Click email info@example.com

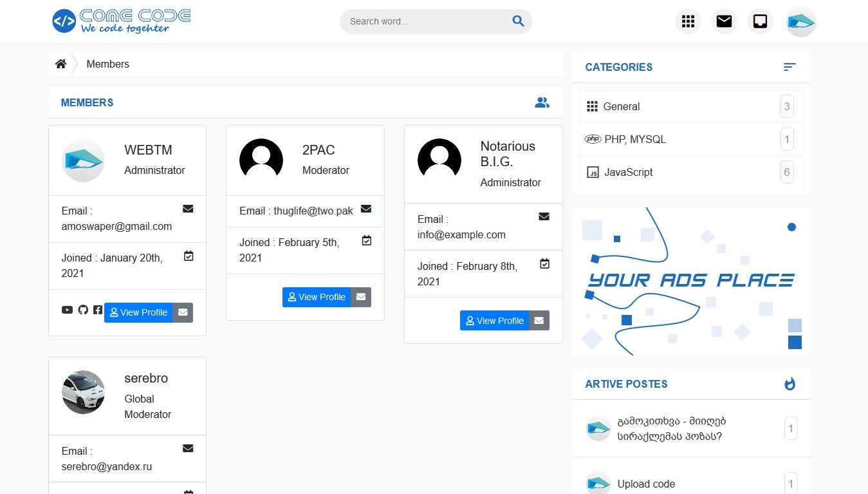pyautogui.click(x=461, y=234)
